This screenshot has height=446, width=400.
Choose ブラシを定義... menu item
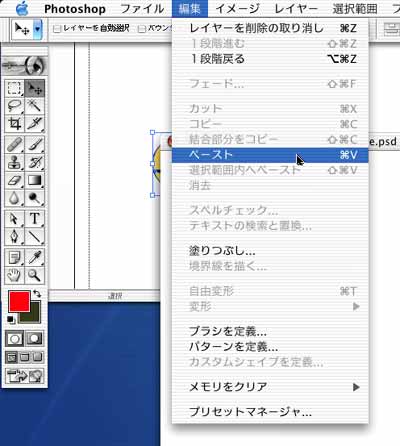pyautogui.click(x=270, y=331)
